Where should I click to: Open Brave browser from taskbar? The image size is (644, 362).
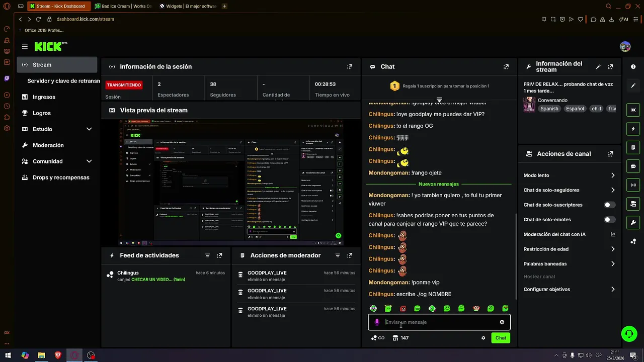pyautogui.click(x=58, y=355)
